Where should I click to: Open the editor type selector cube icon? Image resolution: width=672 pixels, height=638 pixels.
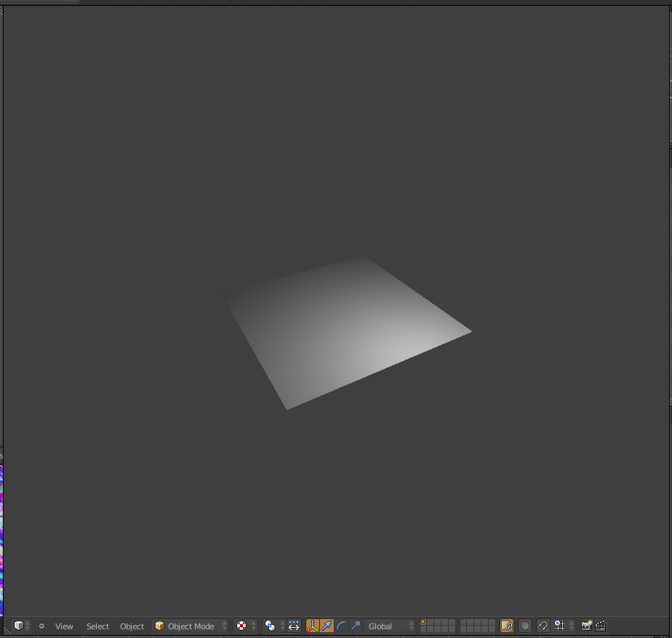point(21,626)
